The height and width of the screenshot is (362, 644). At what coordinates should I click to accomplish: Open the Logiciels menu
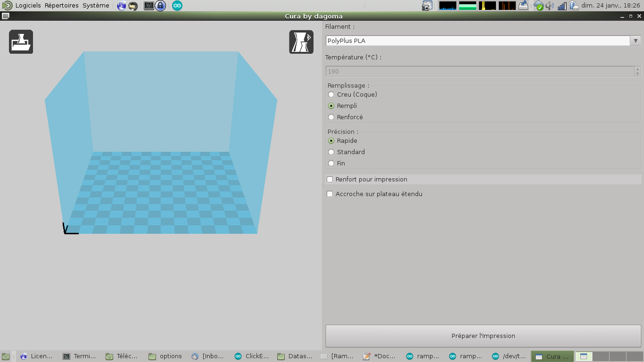[x=28, y=6]
